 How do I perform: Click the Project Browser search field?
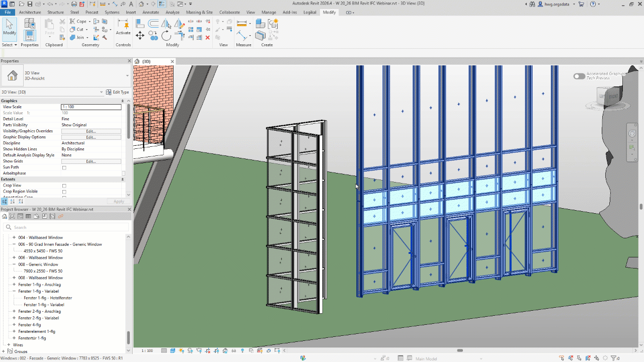coord(65,227)
